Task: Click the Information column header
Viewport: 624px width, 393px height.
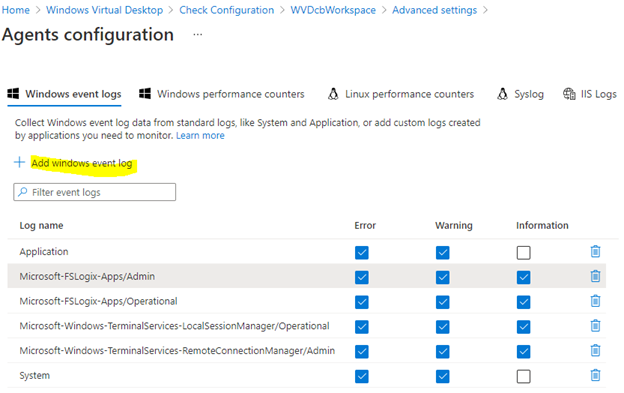Action: pyautogui.click(x=542, y=226)
